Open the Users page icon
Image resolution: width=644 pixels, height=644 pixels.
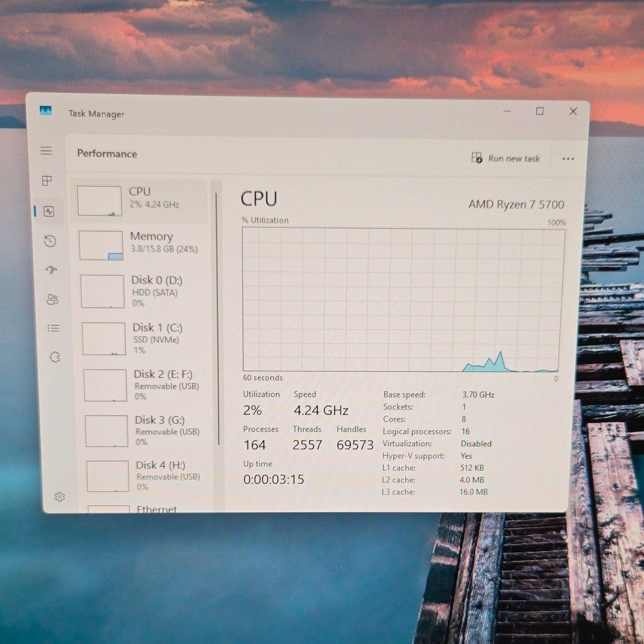point(53,299)
